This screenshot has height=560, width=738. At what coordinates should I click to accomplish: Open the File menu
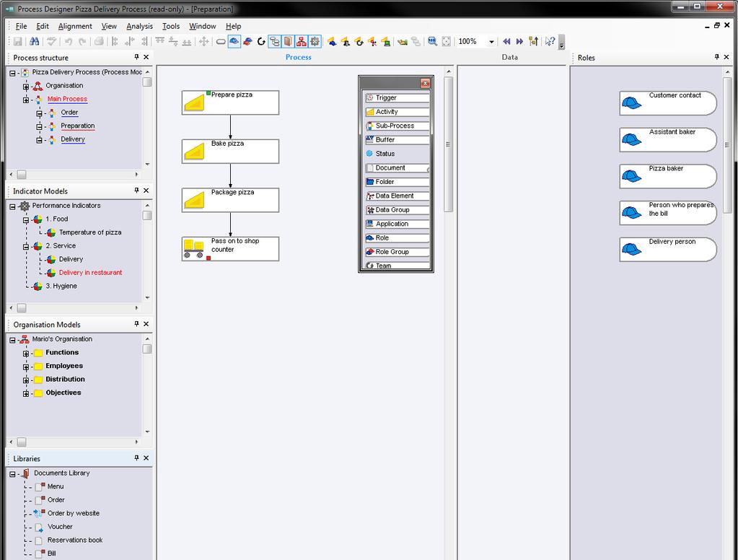(21, 27)
